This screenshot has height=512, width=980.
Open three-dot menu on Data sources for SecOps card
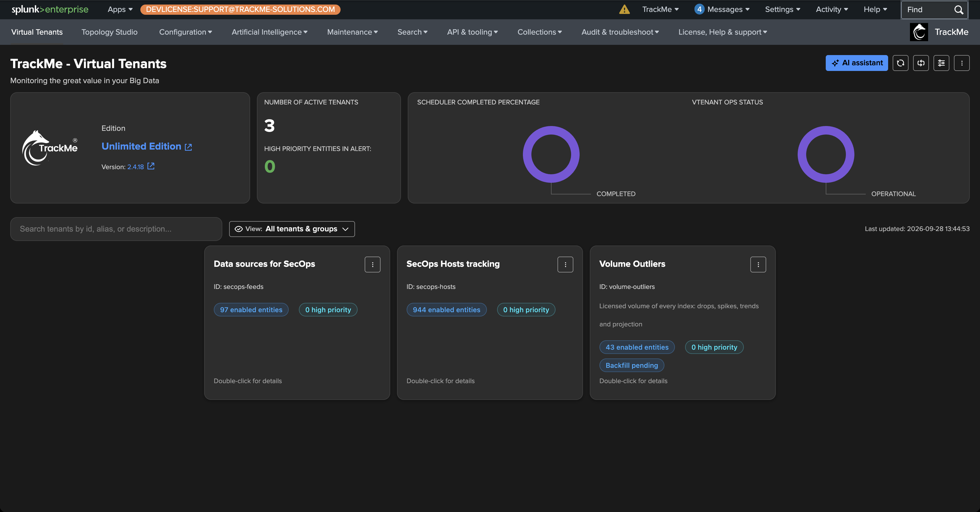[372, 265]
